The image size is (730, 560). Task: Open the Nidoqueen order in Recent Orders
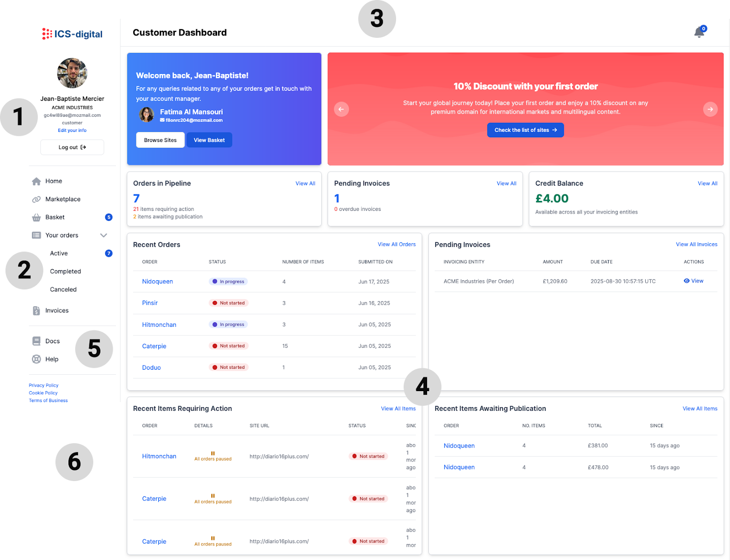(x=157, y=282)
